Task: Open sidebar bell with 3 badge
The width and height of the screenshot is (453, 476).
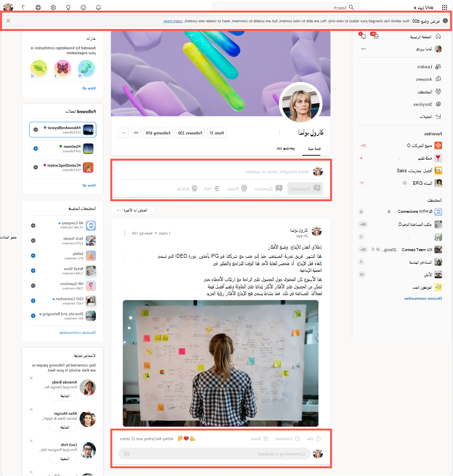Action: pos(363,36)
